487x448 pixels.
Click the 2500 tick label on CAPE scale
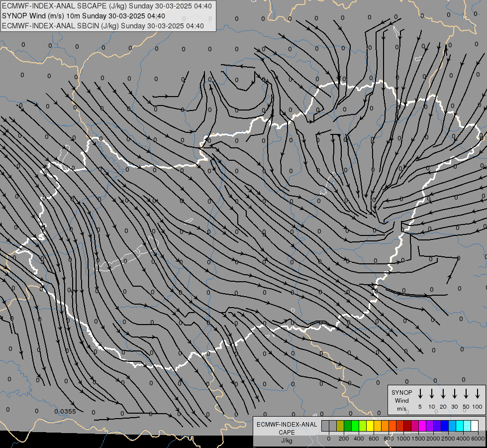[x=448, y=439]
